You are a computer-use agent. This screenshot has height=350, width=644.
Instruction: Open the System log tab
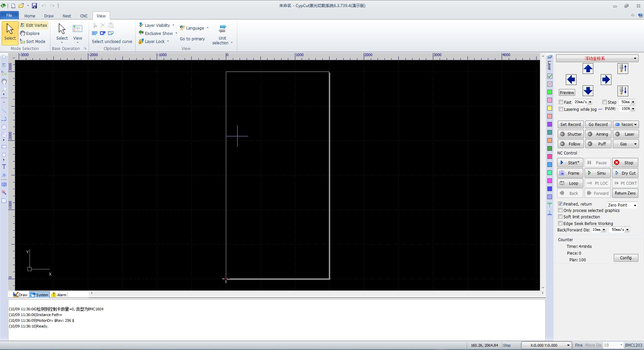(40, 295)
